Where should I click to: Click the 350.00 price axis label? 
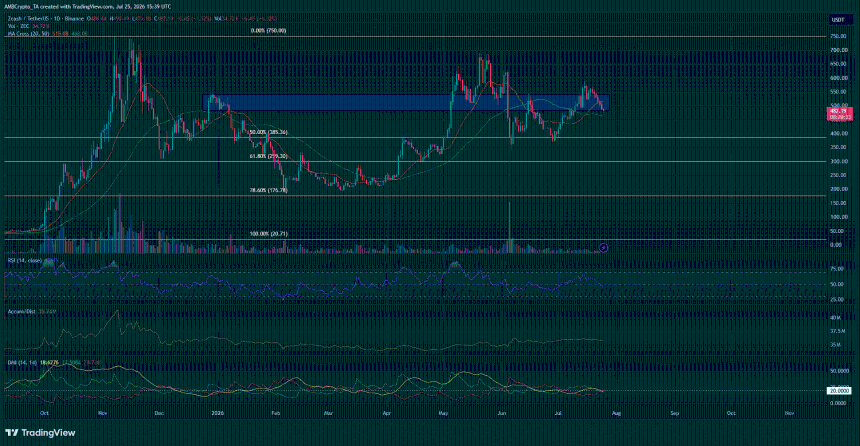click(838, 148)
